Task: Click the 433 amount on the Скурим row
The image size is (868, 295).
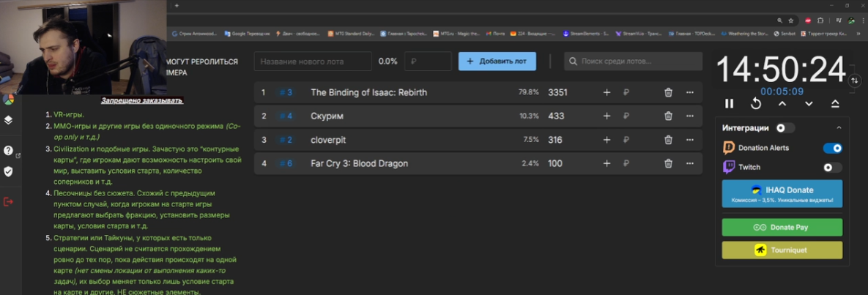Action: [x=555, y=116]
